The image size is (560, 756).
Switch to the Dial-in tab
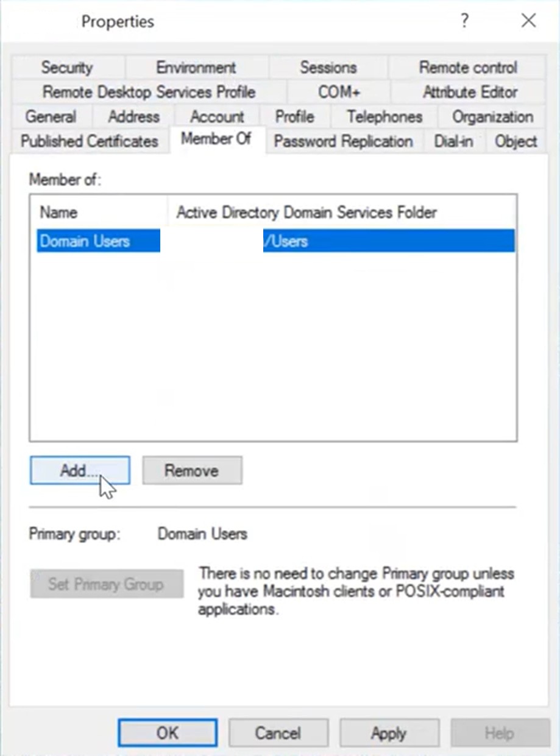click(x=453, y=141)
